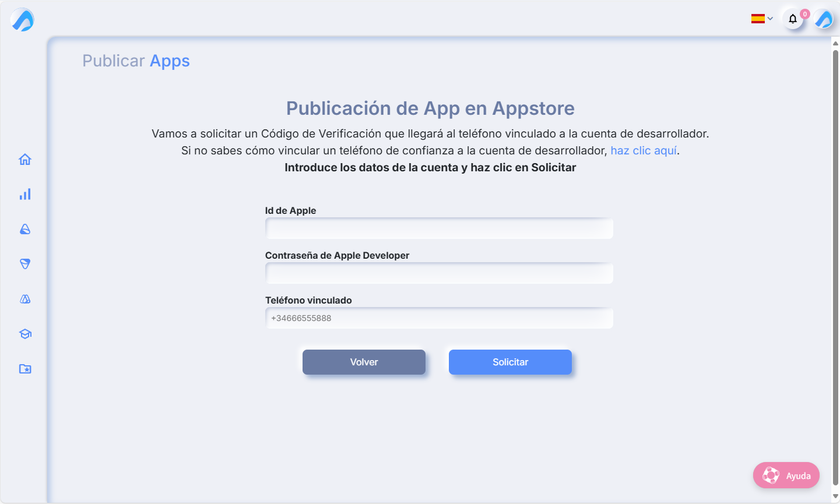Open the statistics bar chart sidebar icon

click(25, 194)
